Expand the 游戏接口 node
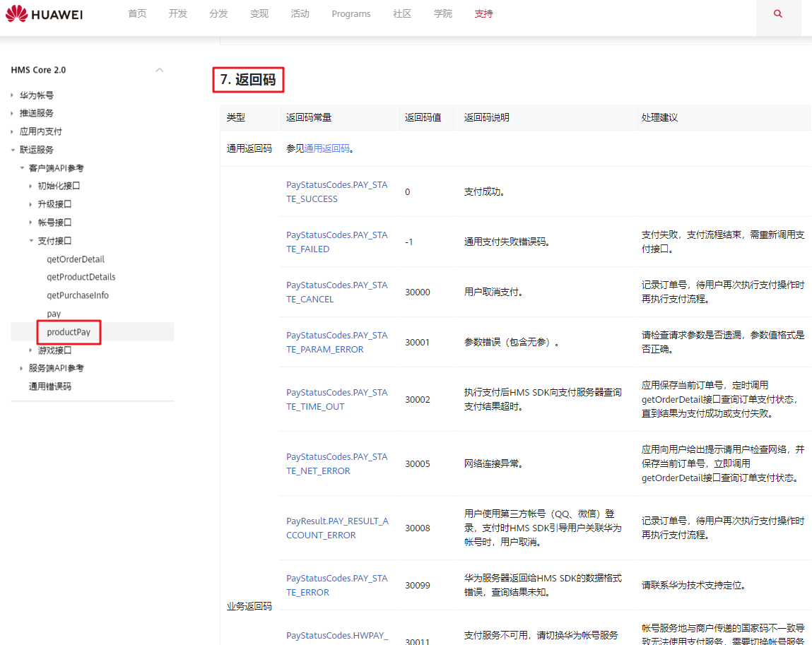The image size is (812, 645). (x=30, y=350)
